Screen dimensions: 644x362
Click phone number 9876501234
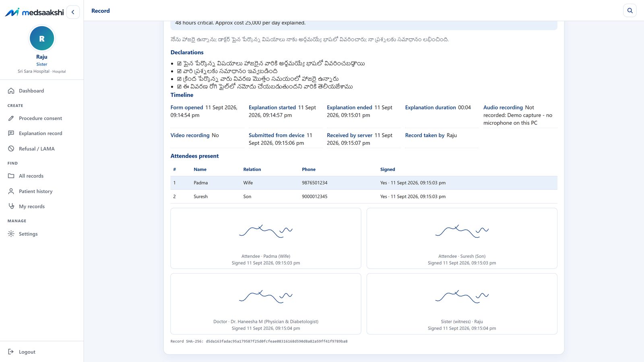(x=315, y=183)
